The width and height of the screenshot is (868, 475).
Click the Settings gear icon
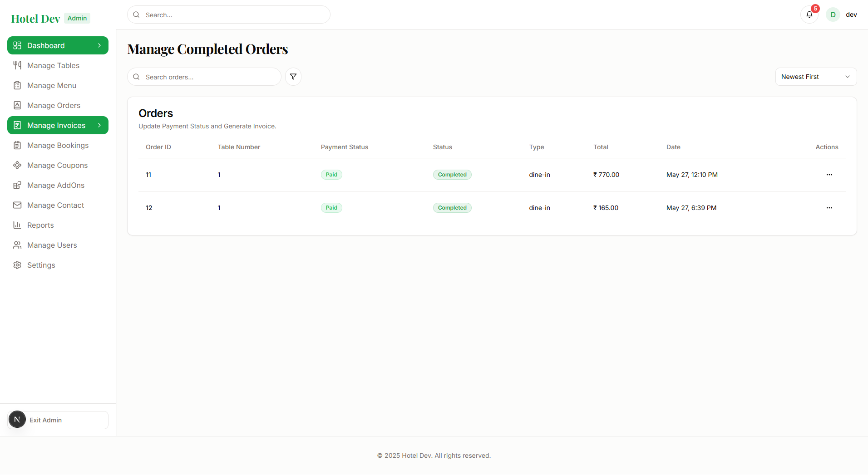17,265
